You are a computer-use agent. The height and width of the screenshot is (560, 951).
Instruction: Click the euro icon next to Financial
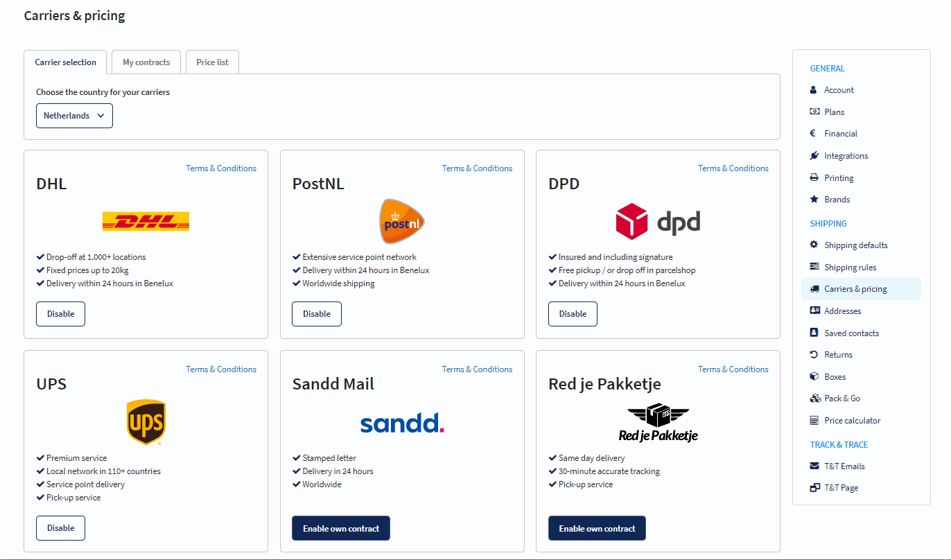[813, 134]
